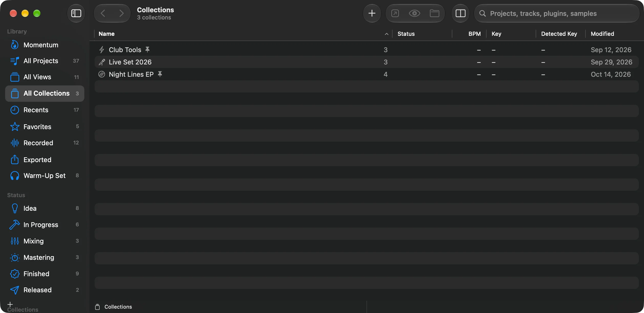Sort by the Key column header
The image size is (644, 313).
[511, 34]
